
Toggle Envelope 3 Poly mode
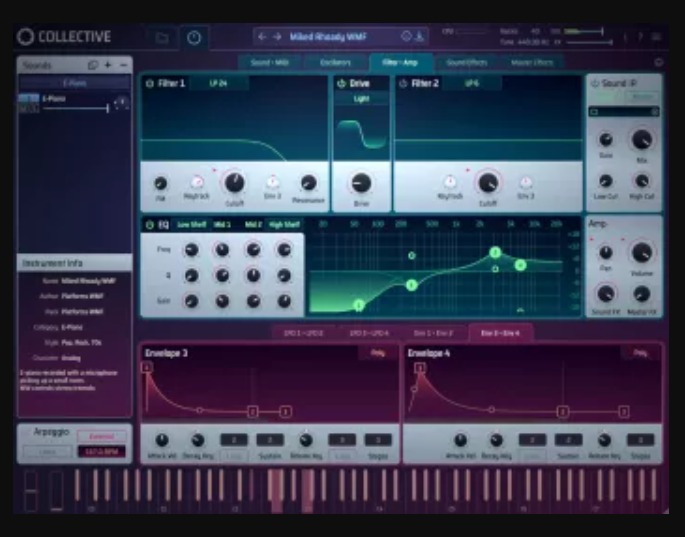(x=378, y=353)
